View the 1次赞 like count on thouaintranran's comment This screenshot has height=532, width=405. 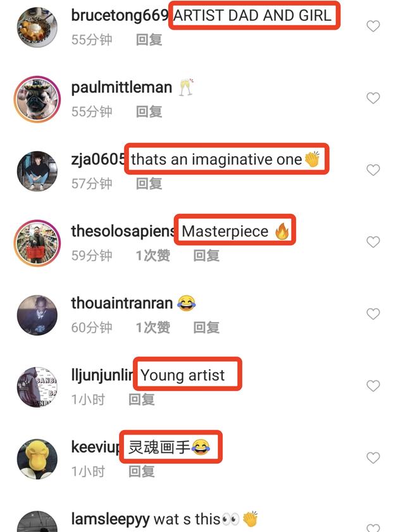(x=153, y=328)
